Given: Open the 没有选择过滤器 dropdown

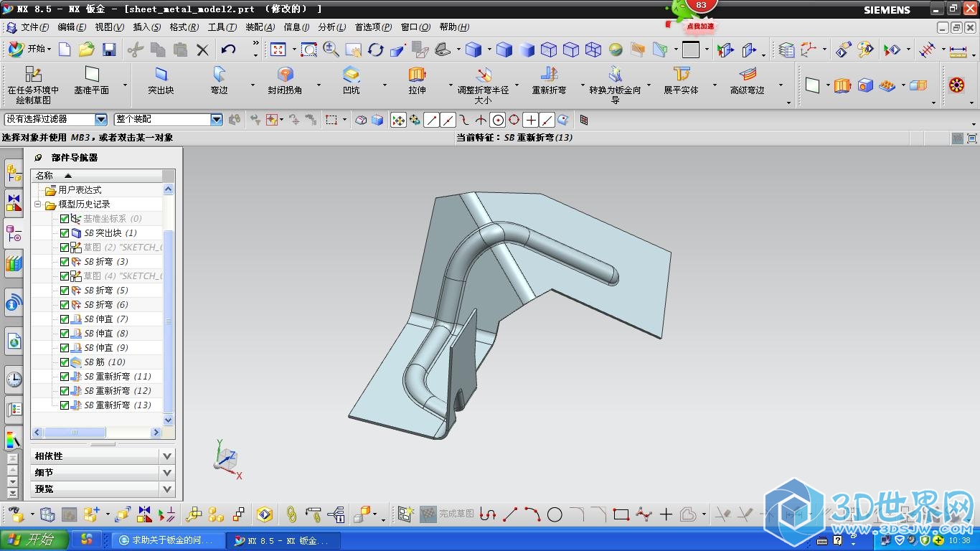Looking at the screenshot, I should pos(101,120).
